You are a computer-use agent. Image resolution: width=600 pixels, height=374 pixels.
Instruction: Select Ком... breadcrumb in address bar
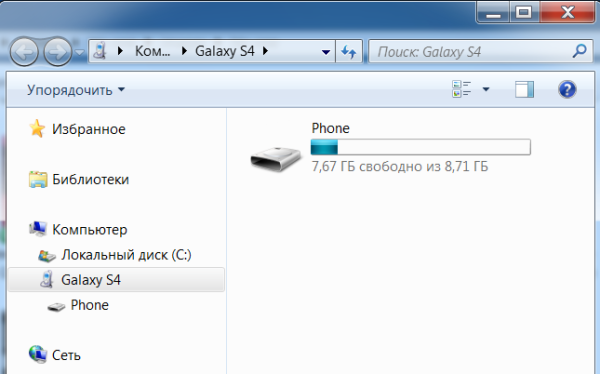tap(152, 51)
